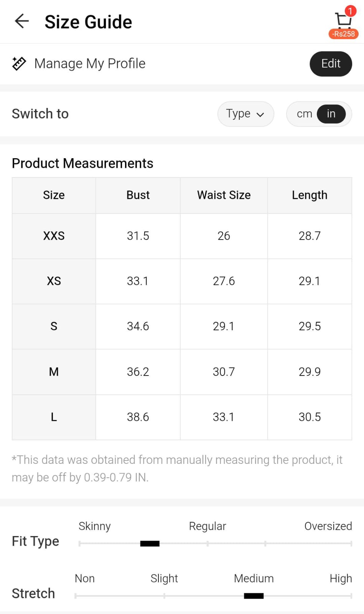This screenshot has height=614, width=364.
Task: Tap the Waist Size column header
Action: pos(224,195)
